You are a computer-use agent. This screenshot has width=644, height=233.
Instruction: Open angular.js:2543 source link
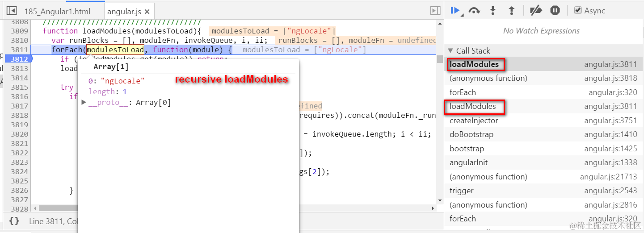[x=610, y=191]
